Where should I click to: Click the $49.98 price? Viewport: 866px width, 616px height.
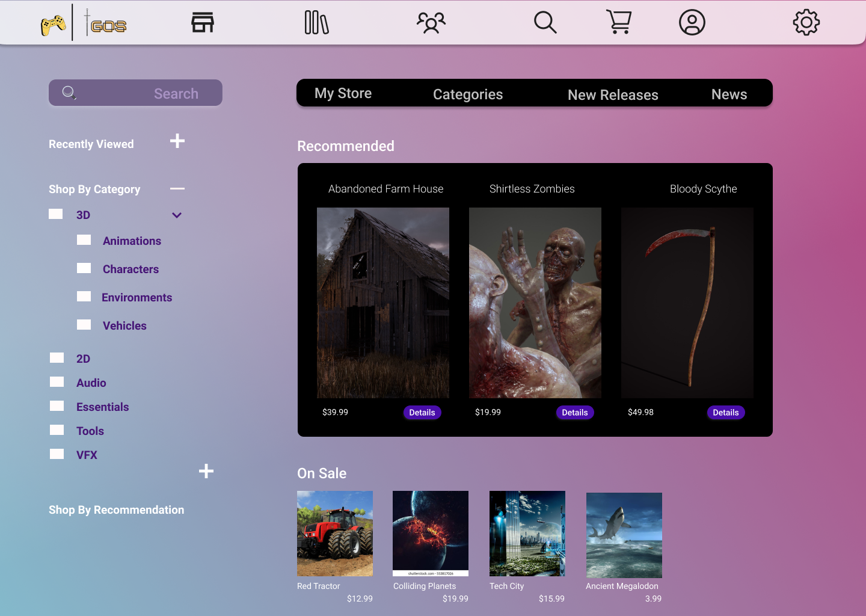[x=640, y=412]
